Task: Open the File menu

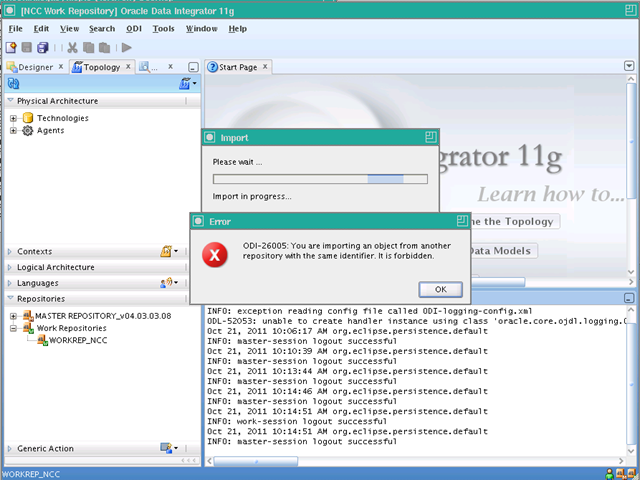Action: 16,29
